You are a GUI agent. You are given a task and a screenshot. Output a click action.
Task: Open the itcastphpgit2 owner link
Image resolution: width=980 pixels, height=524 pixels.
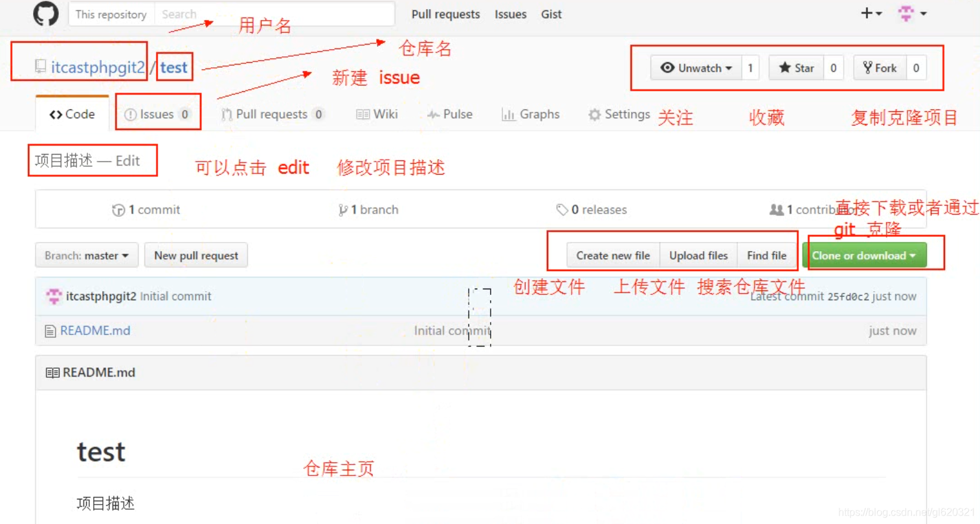click(x=98, y=67)
